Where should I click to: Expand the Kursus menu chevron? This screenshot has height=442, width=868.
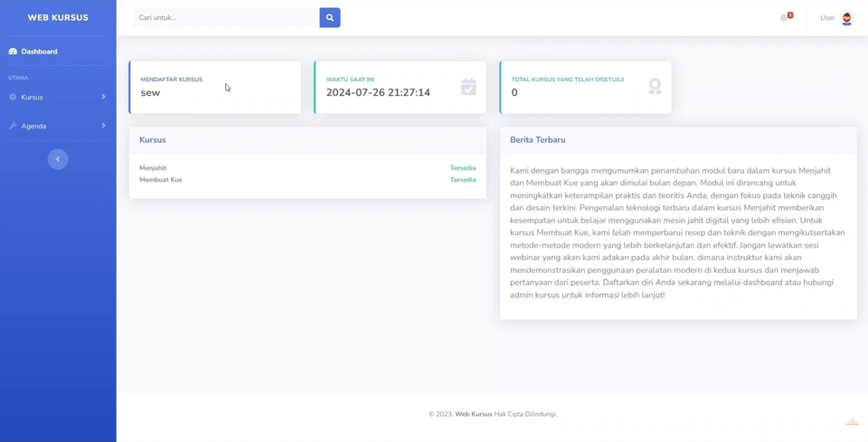[103, 97]
